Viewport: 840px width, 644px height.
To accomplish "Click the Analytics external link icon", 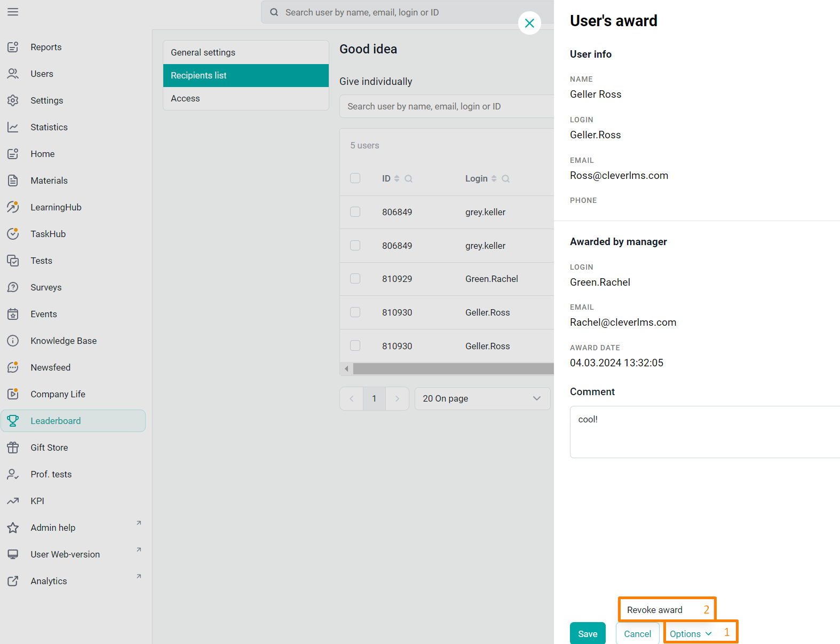I will click(13, 581).
